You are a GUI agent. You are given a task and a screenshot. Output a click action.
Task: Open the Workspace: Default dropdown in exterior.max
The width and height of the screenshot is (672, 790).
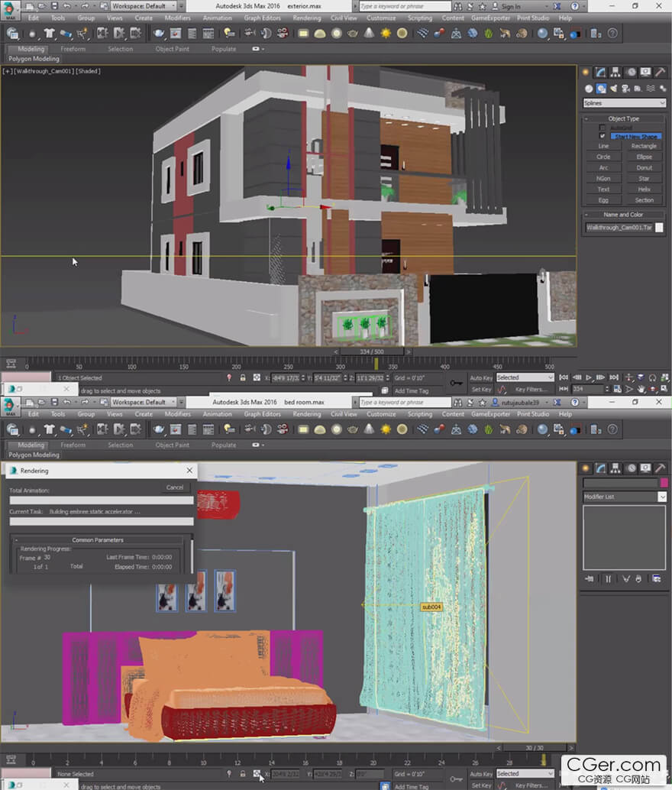click(144, 6)
